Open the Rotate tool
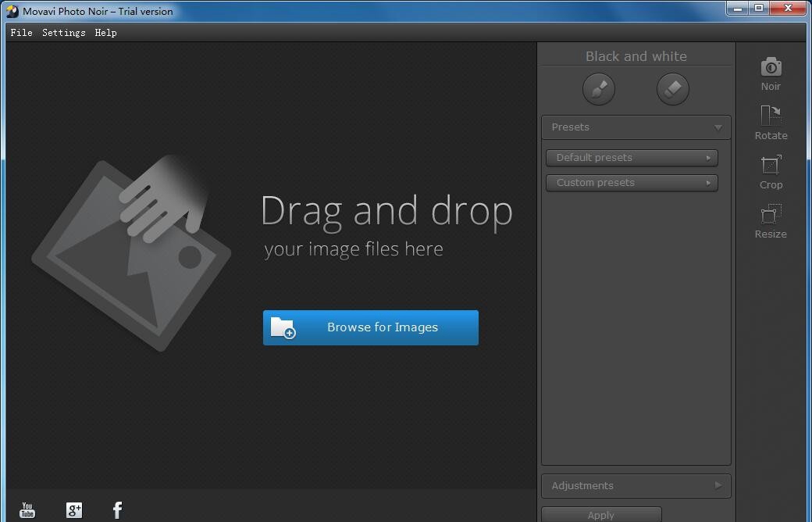Image resolution: width=812 pixels, height=522 pixels. click(x=771, y=123)
